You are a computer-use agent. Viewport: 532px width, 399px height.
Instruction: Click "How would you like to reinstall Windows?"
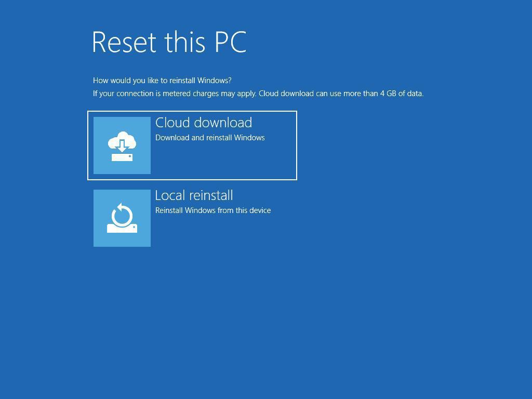pyautogui.click(x=162, y=81)
